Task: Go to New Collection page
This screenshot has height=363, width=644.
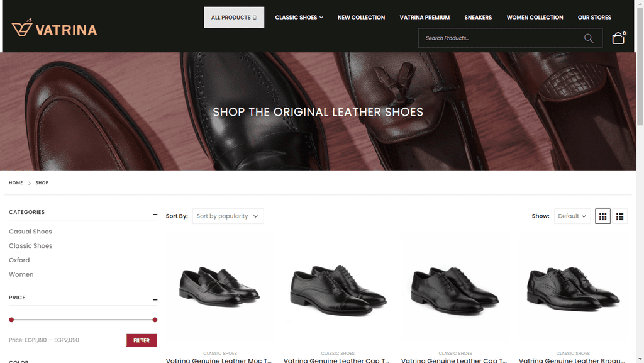Action: 362,17
